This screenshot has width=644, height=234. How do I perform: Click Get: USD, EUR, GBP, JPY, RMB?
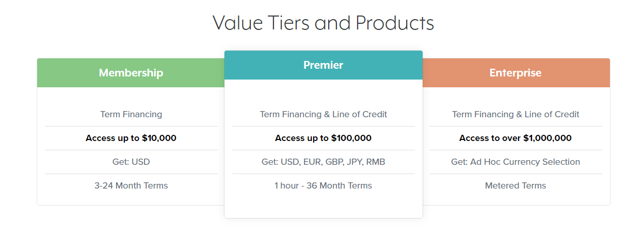tap(324, 162)
